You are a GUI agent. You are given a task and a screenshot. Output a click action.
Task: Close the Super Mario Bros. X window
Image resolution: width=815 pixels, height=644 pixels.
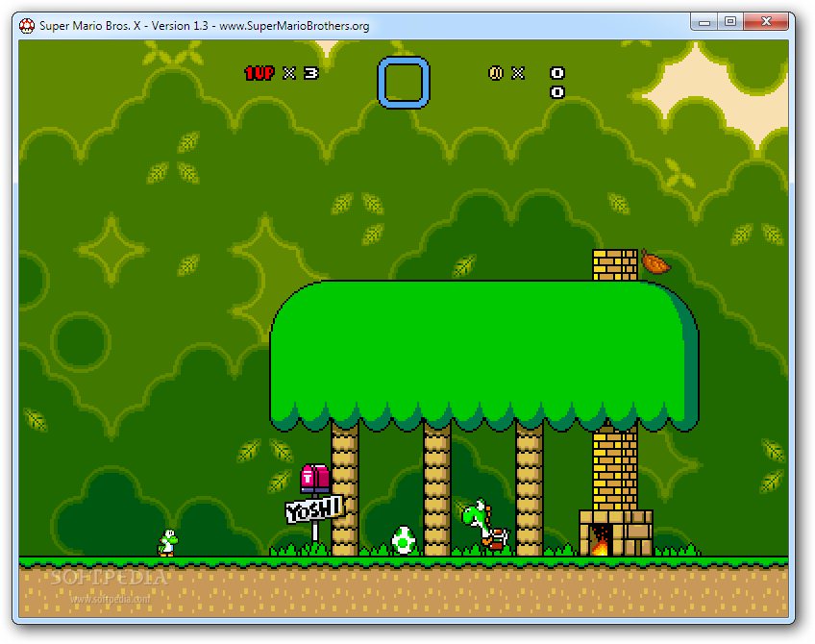[766, 21]
